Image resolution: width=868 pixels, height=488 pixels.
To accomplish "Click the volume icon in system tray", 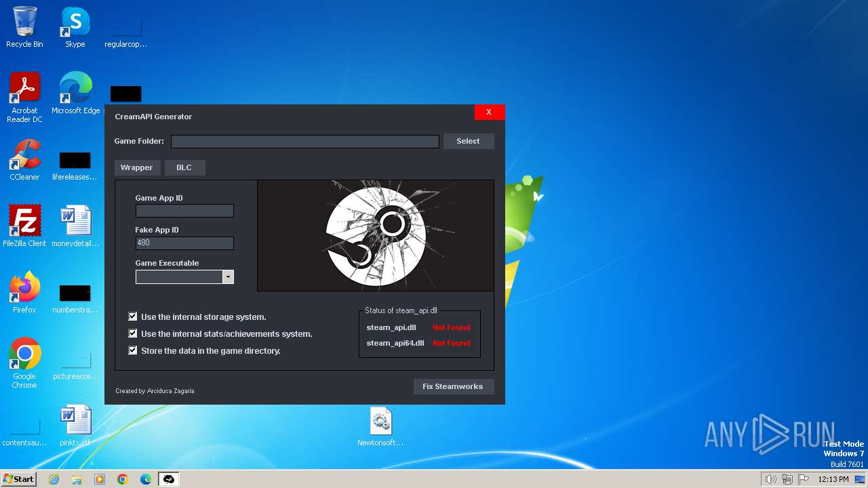I will point(770,479).
